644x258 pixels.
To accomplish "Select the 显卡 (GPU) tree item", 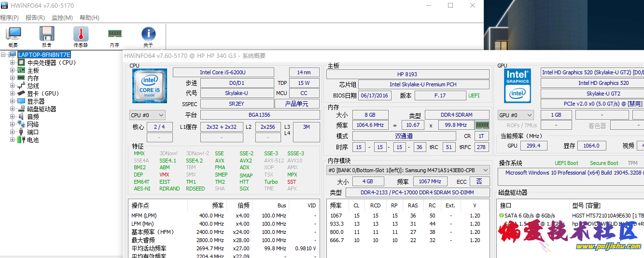I will coord(43,94).
